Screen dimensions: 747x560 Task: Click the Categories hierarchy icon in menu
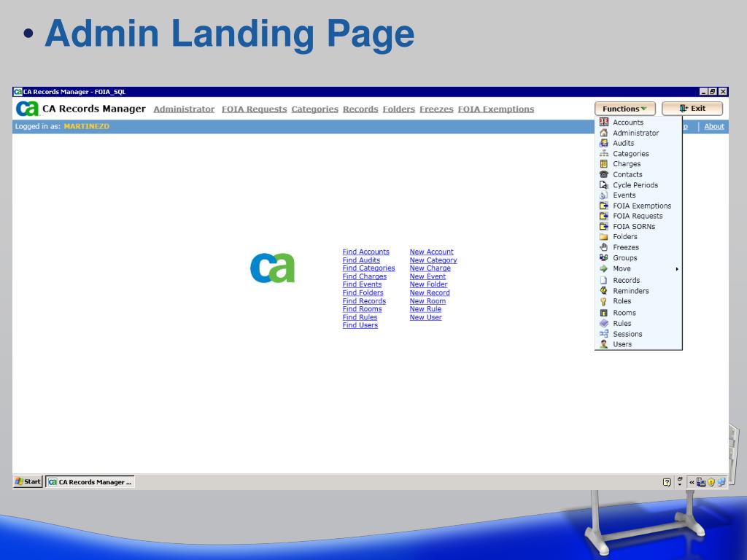click(x=603, y=153)
